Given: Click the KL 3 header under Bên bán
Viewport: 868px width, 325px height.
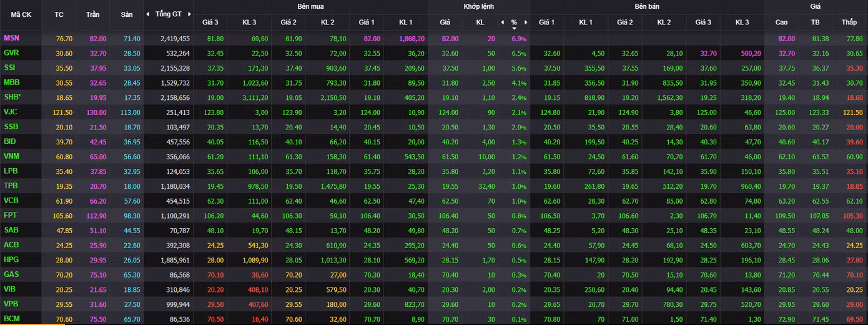Looking at the screenshot, I should 742,22.
